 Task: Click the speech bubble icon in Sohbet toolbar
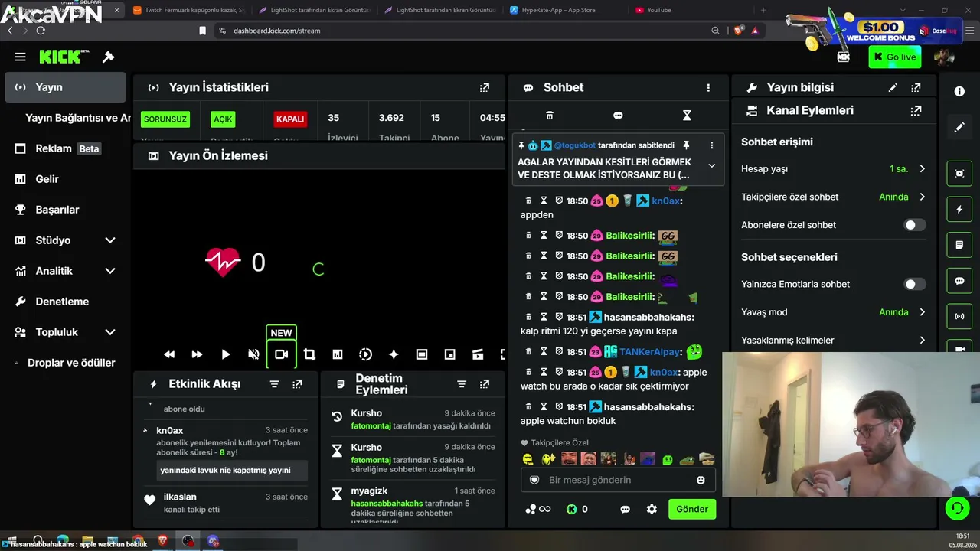(x=618, y=116)
